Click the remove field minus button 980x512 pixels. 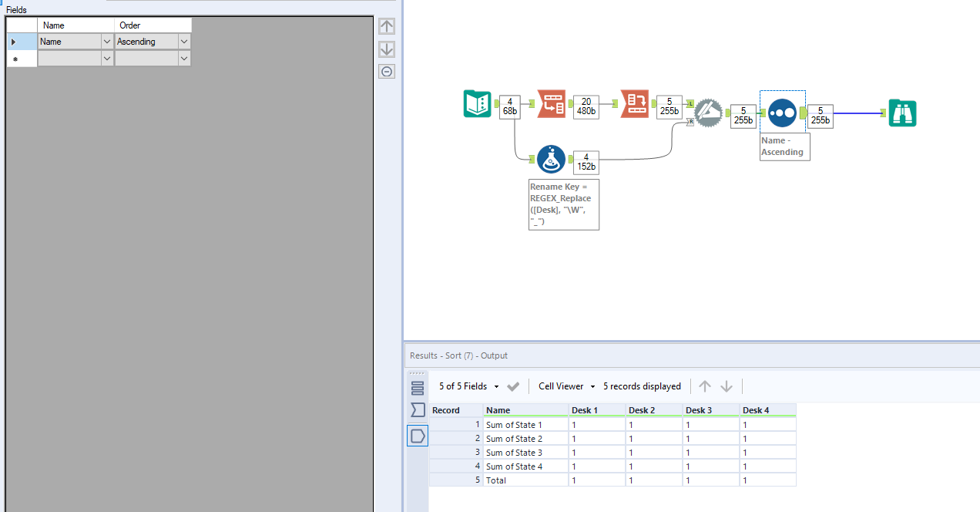pyautogui.click(x=386, y=71)
